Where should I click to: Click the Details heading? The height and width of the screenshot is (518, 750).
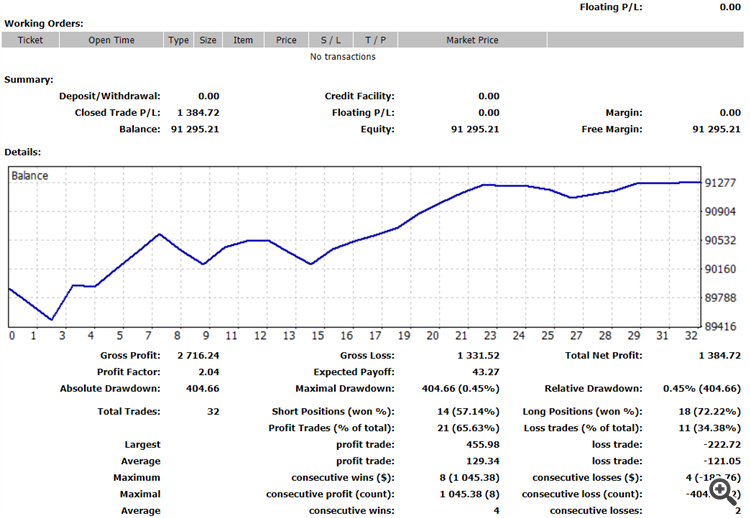(22, 152)
